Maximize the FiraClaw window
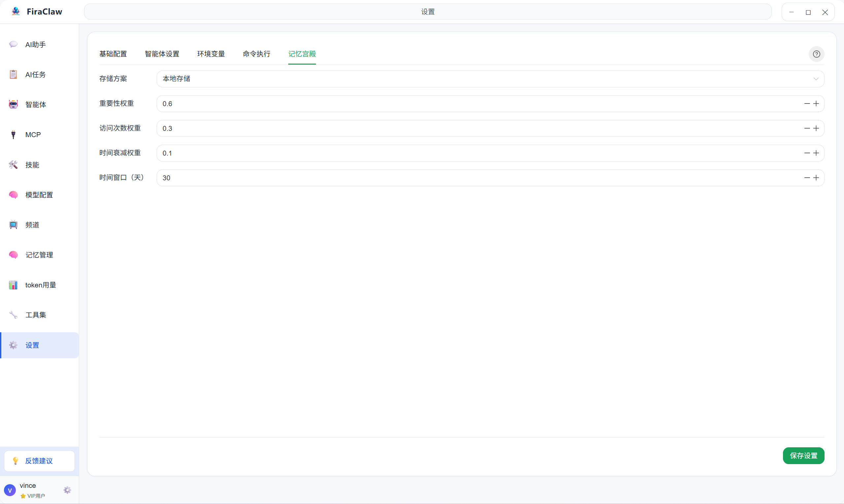844x504 pixels. pos(808,12)
